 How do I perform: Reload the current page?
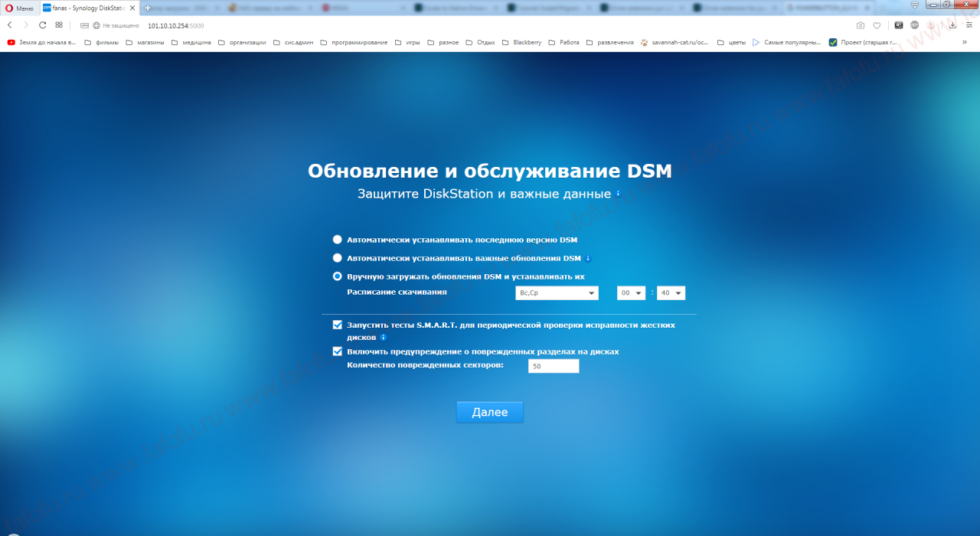click(x=42, y=25)
